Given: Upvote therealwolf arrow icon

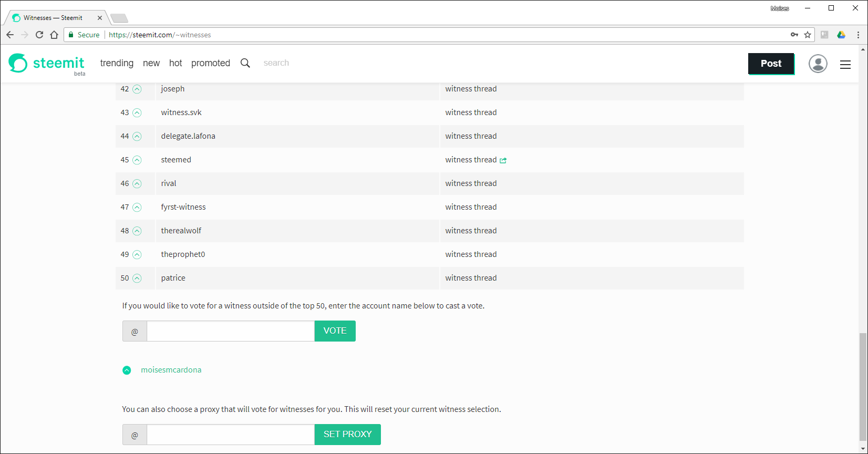Looking at the screenshot, I should pos(137,231).
